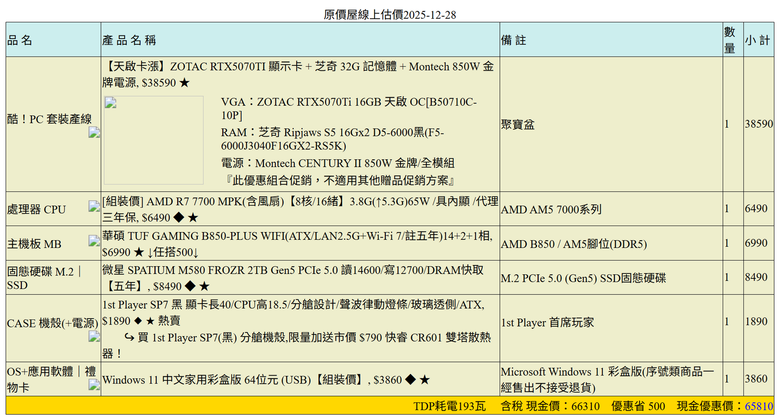Click the 3860 subtotal cell
The height and width of the screenshot is (417, 780).
[759, 379]
